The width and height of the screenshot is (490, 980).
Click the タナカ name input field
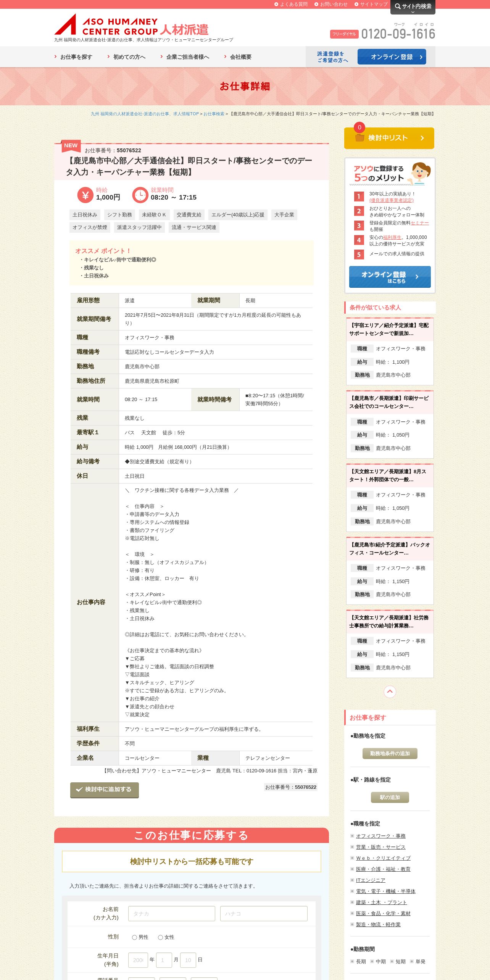coord(172,914)
